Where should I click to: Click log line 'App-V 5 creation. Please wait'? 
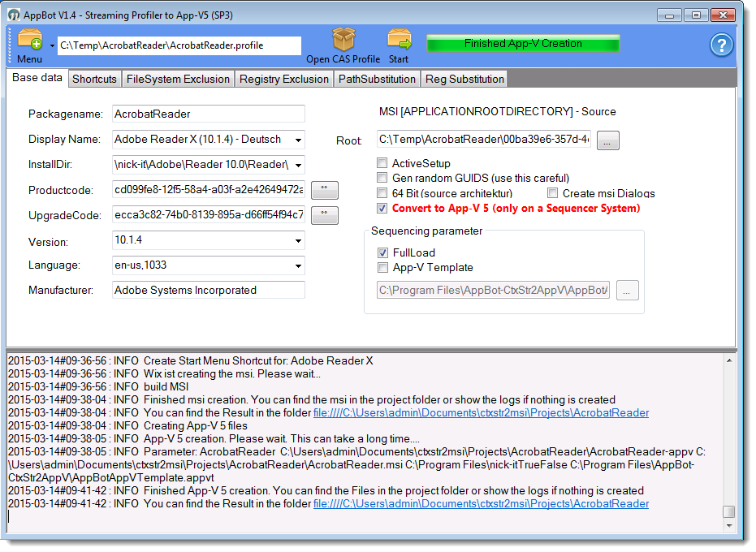click(x=214, y=439)
